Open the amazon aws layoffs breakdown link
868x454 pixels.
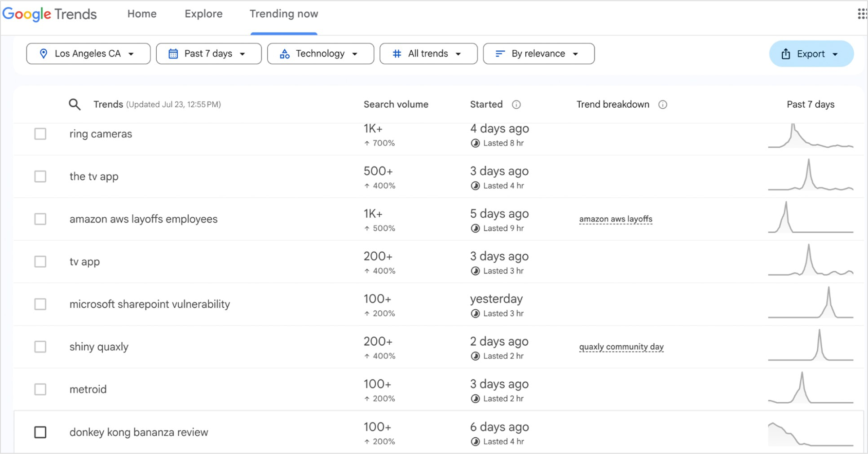[x=616, y=219]
